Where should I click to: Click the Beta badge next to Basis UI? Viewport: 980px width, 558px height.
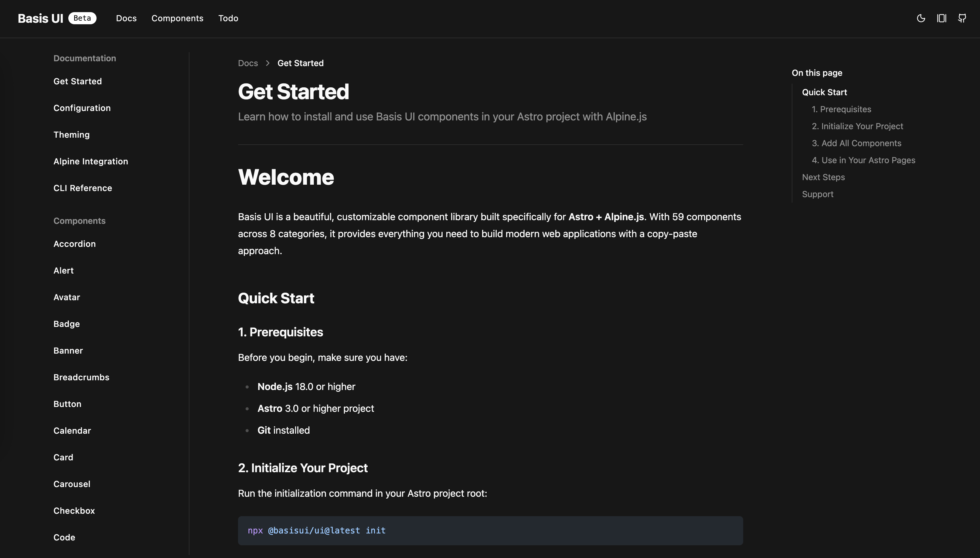pyautogui.click(x=82, y=18)
